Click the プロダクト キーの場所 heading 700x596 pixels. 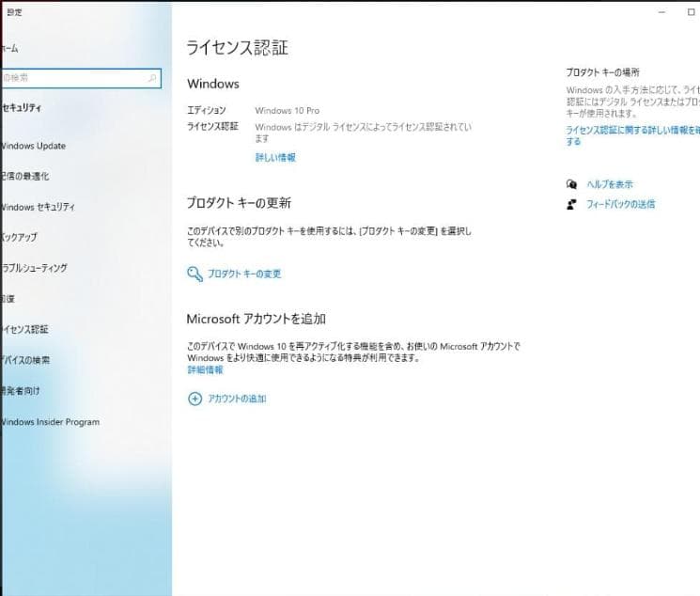602,72
